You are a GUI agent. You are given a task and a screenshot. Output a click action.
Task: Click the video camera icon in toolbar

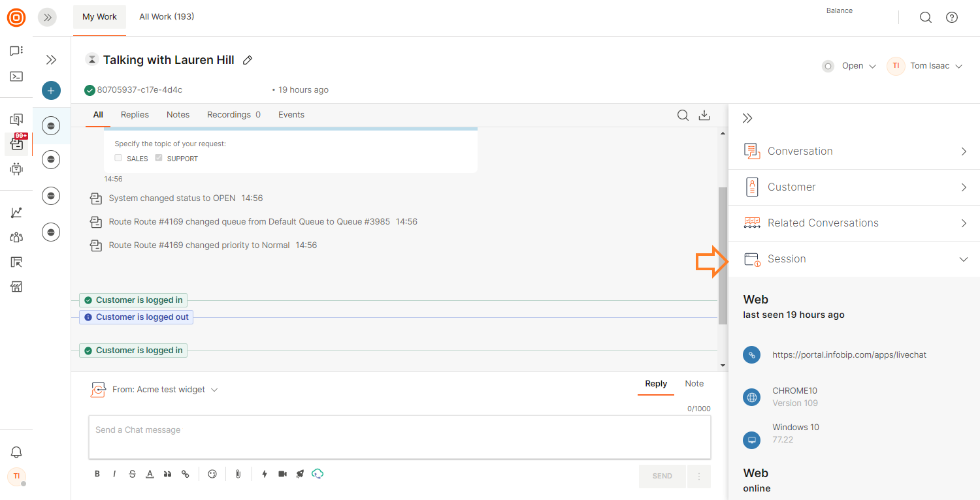pyautogui.click(x=282, y=474)
